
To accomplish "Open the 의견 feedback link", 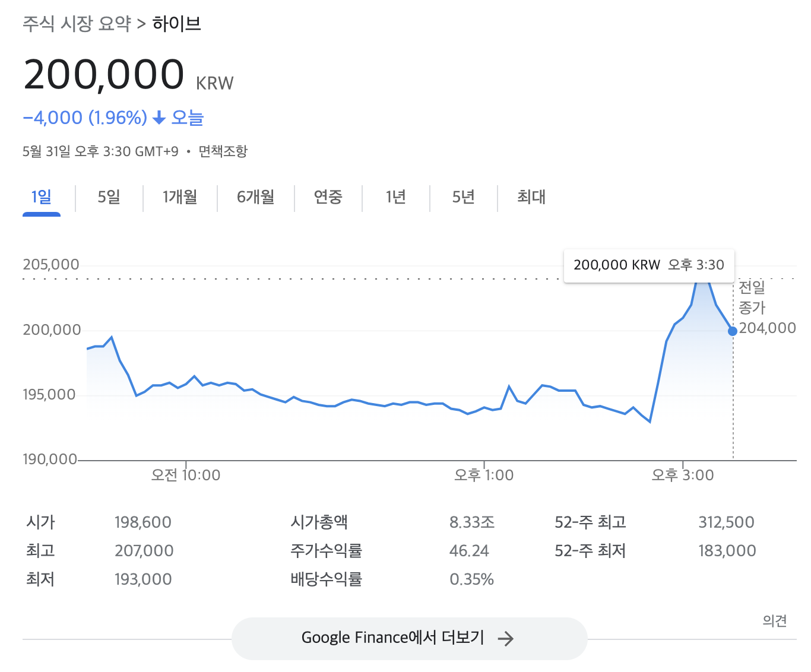I will pyautogui.click(x=775, y=620).
